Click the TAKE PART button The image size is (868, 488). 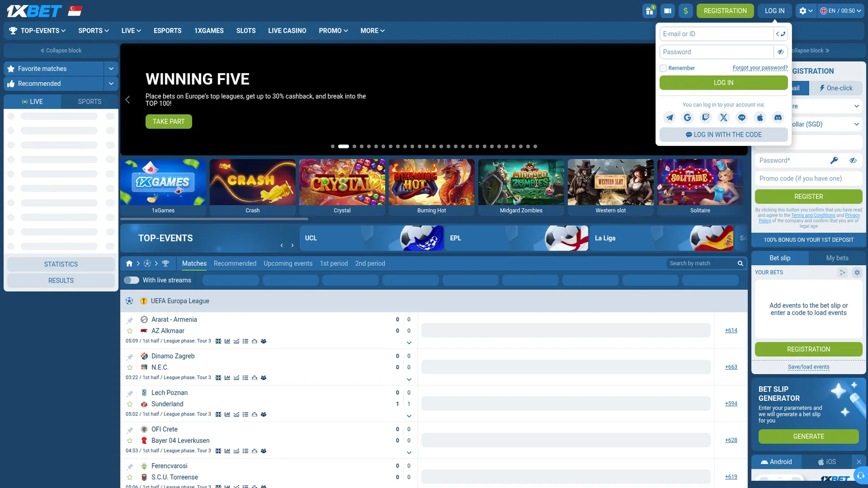(169, 121)
